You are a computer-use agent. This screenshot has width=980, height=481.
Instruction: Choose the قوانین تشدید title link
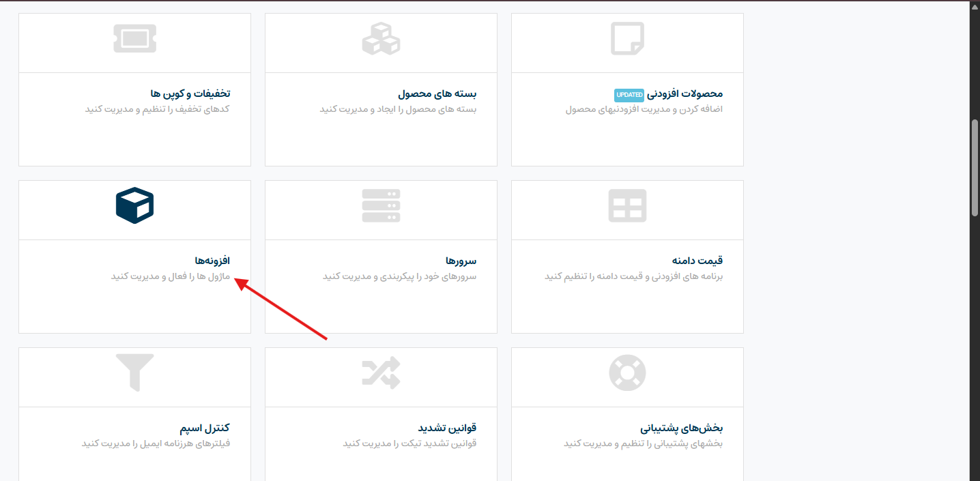coord(447,428)
